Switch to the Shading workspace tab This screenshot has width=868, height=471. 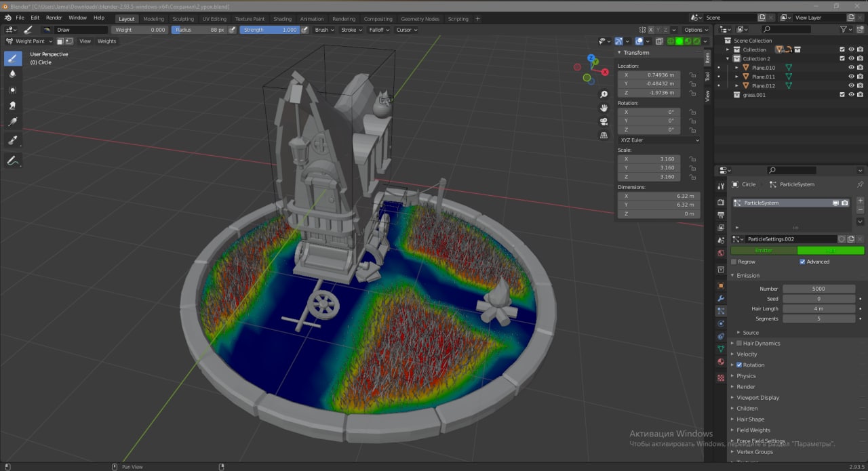coord(283,19)
